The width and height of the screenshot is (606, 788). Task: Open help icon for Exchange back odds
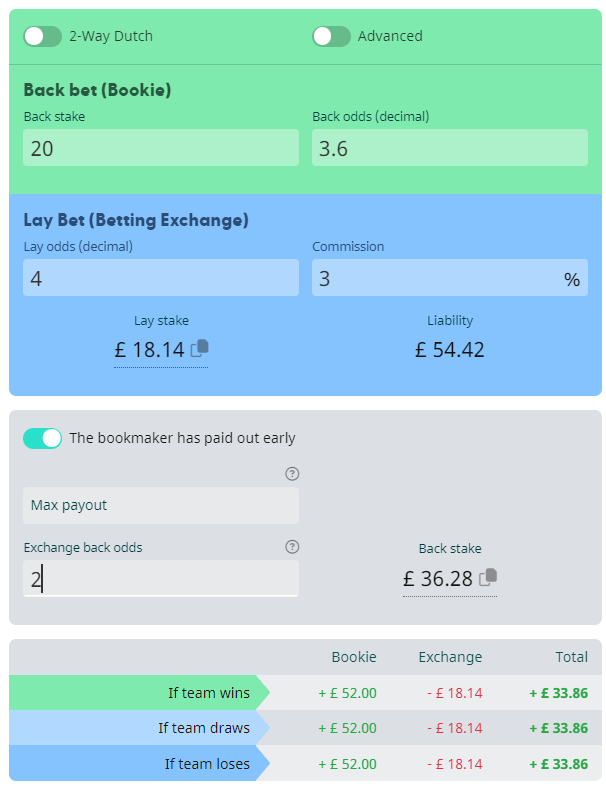point(292,547)
